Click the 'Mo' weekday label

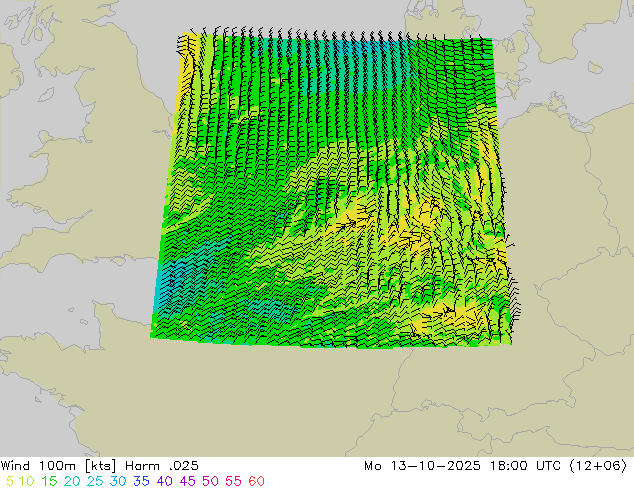tap(373, 466)
